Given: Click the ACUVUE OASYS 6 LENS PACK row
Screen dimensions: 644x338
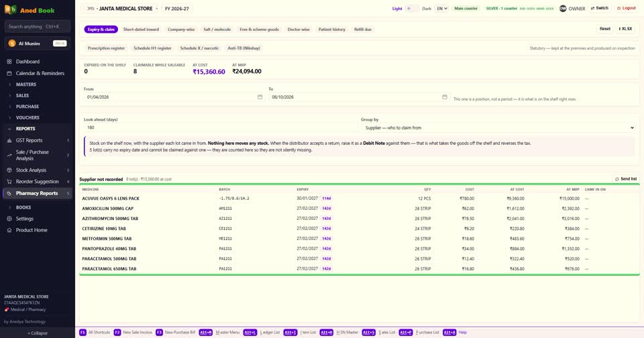Looking at the screenshot, I should [360, 199].
